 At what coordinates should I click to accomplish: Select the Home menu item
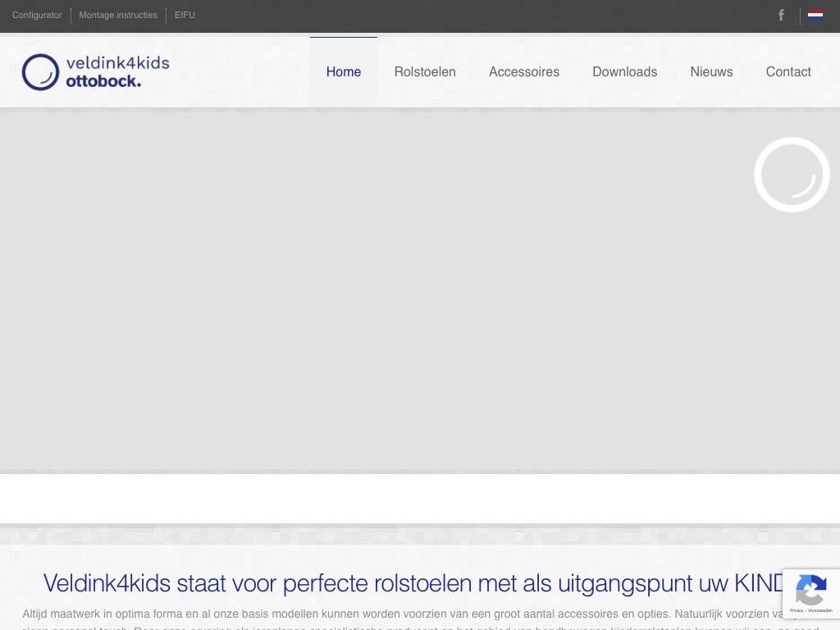coord(343,72)
